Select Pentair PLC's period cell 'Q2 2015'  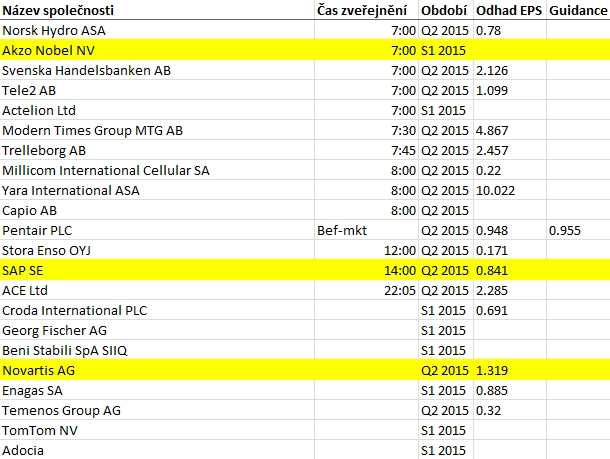tap(446, 230)
